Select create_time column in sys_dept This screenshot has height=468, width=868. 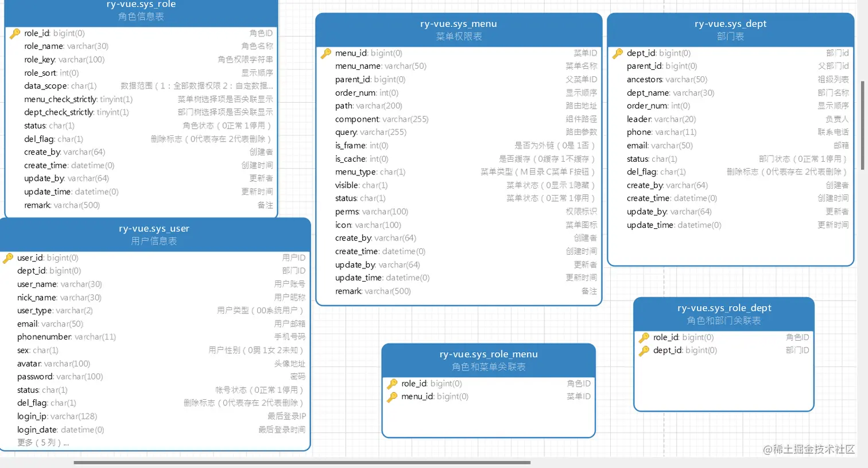[x=730, y=198]
